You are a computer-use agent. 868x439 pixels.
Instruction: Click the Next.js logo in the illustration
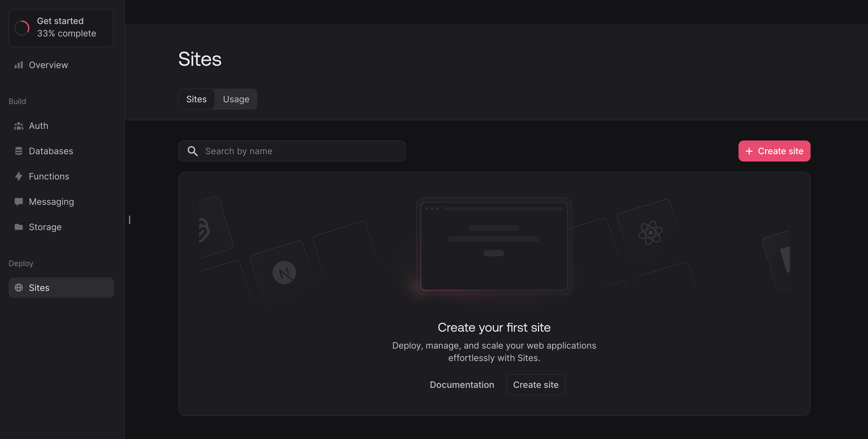(284, 272)
